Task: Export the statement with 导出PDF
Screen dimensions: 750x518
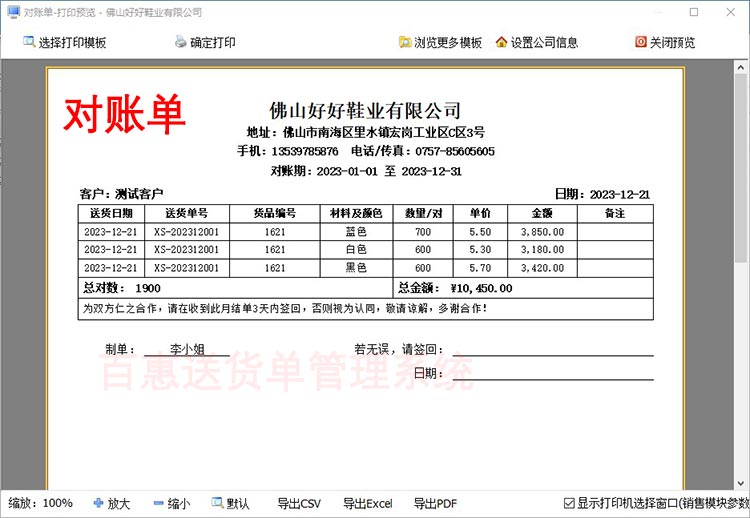Action: point(435,503)
